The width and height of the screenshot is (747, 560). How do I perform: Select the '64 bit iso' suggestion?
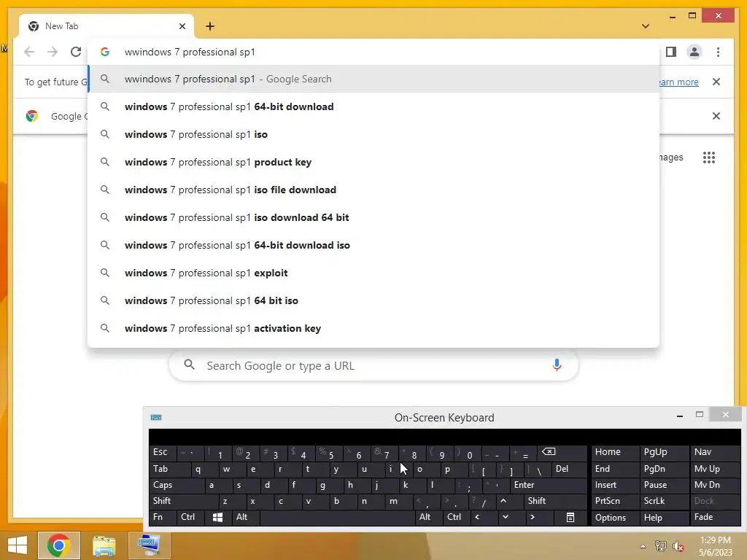(374, 300)
